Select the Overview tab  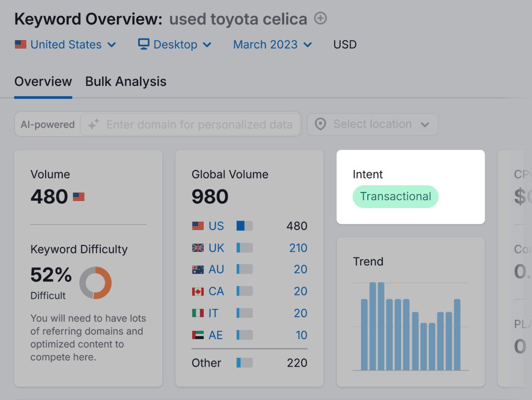tap(43, 82)
